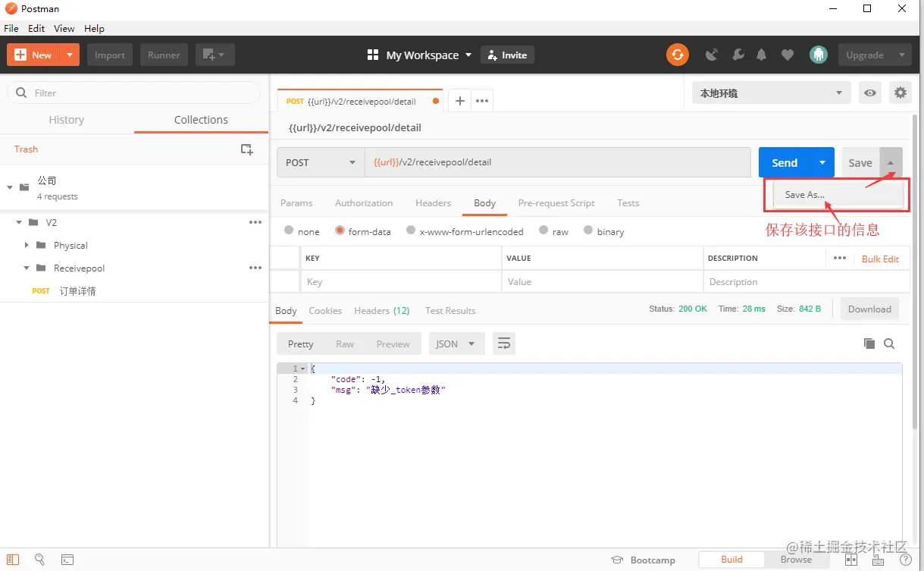The height and width of the screenshot is (571, 924).
Task: Open new tab plus icon
Action: [459, 101]
